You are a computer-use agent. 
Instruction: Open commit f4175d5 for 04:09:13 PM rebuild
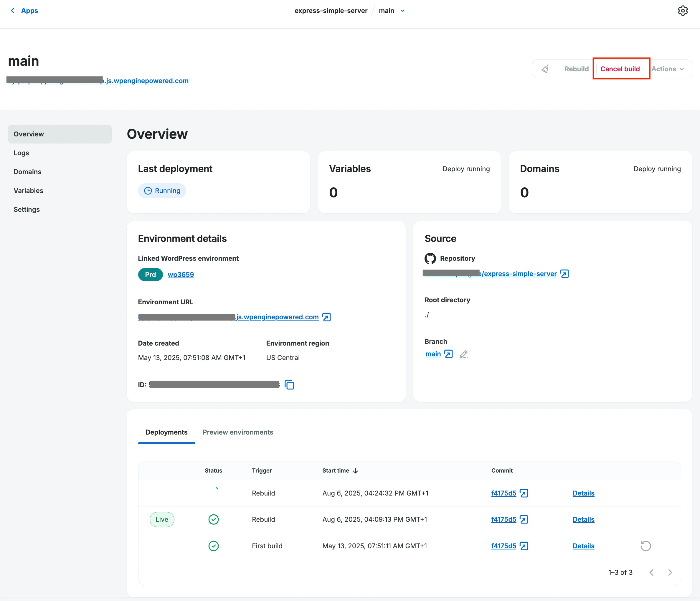tap(504, 520)
